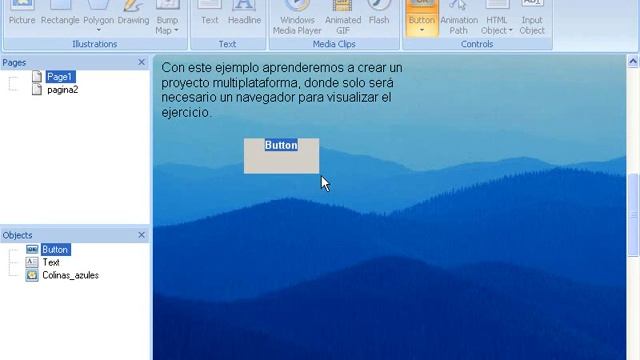Click the canvas scroll-up arrow
This screenshot has height=360, width=640.
pos(633,62)
